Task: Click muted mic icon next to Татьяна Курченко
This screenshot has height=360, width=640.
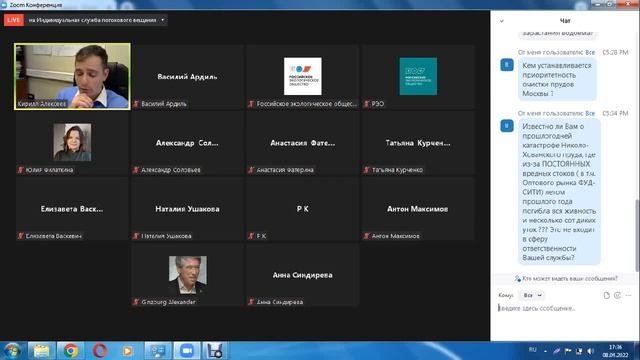Action: [367, 170]
